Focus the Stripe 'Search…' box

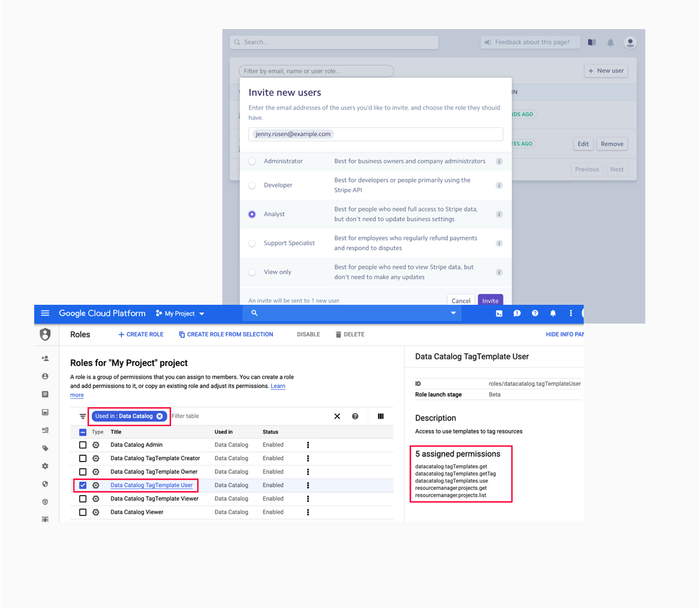click(334, 42)
